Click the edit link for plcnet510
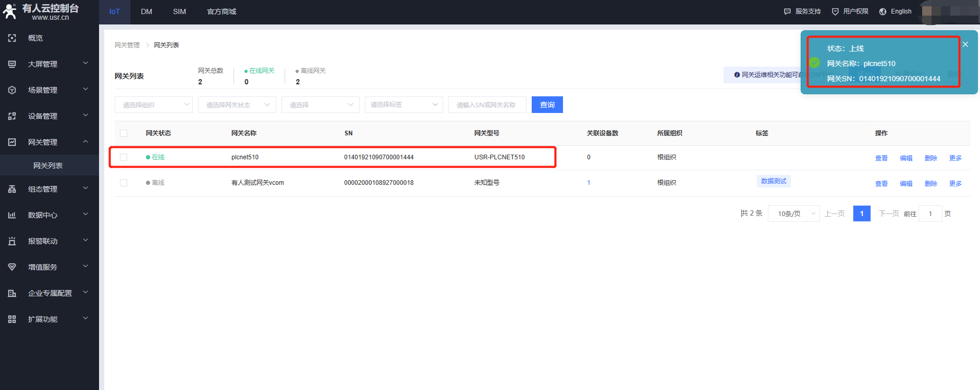Image resolution: width=980 pixels, height=390 pixels. coord(906,158)
